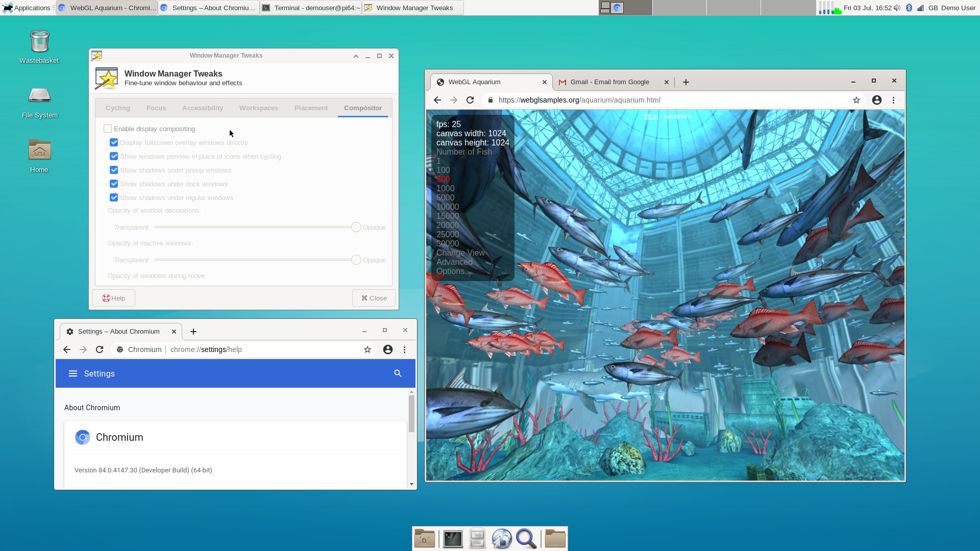Switch to the Placement tab

pyautogui.click(x=311, y=108)
